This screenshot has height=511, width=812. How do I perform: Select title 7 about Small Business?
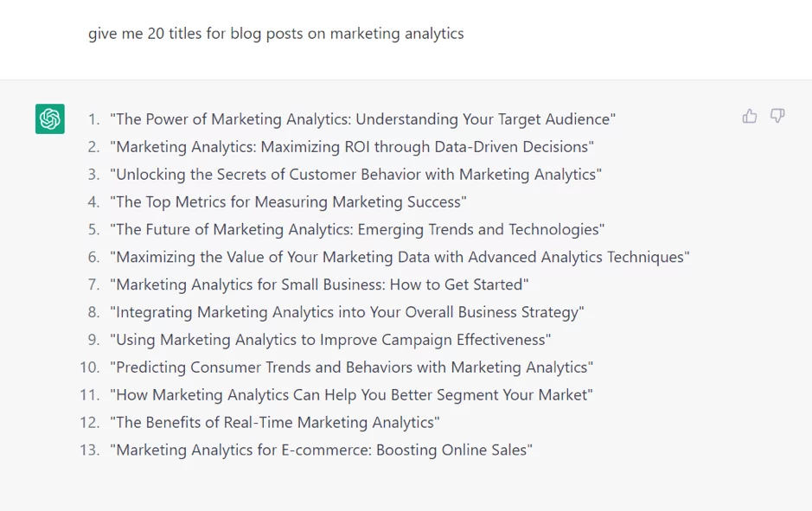[319, 284]
